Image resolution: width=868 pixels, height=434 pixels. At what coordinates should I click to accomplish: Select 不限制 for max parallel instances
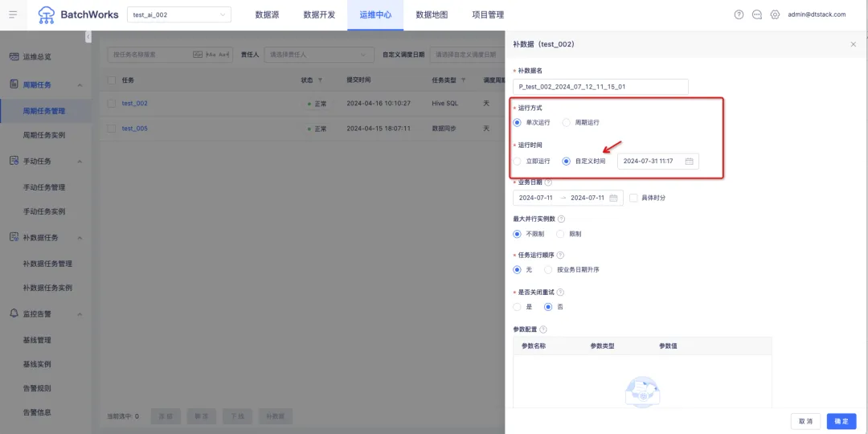pos(517,234)
